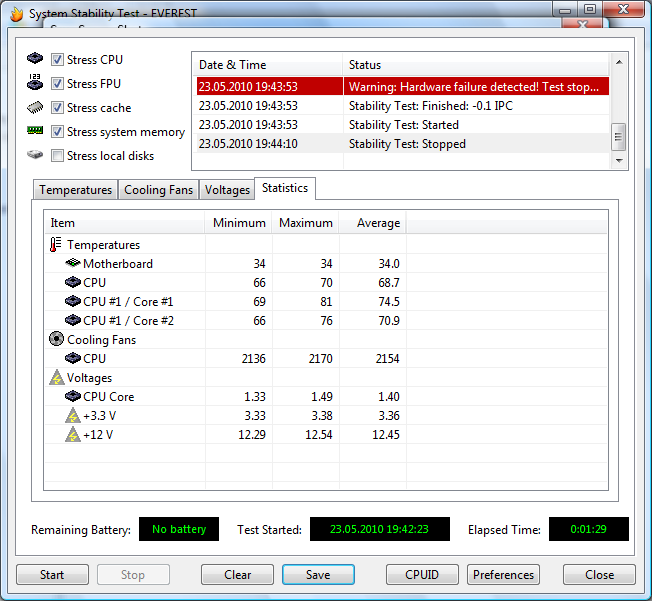Select the 'Stability Test: Started' log row
This screenshot has height=601, width=652.
403,125
